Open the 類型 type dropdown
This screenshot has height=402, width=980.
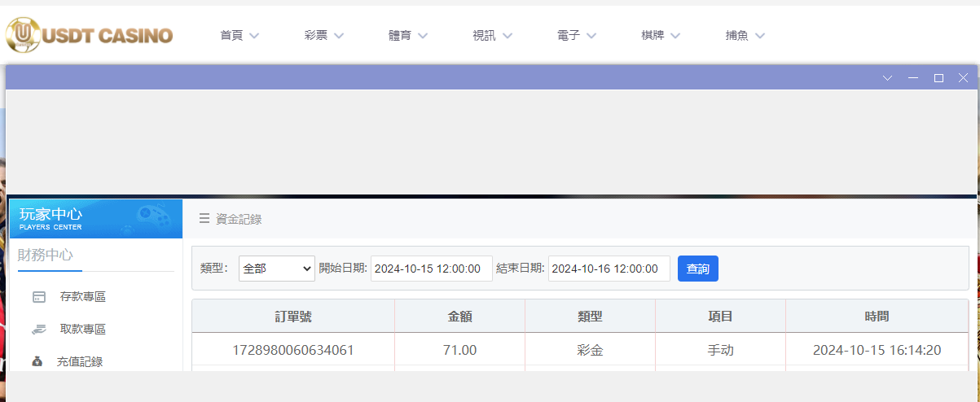tap(276, 269)
